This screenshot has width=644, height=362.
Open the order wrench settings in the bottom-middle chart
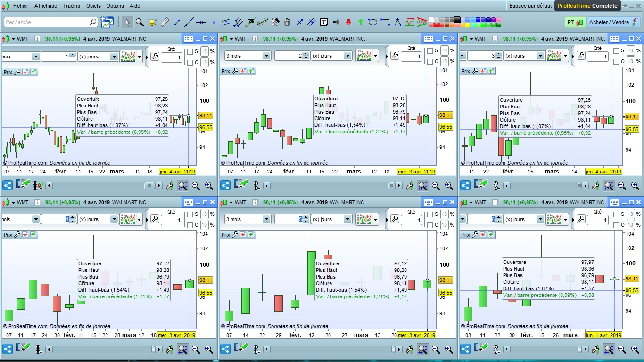[x=395, y=220]
